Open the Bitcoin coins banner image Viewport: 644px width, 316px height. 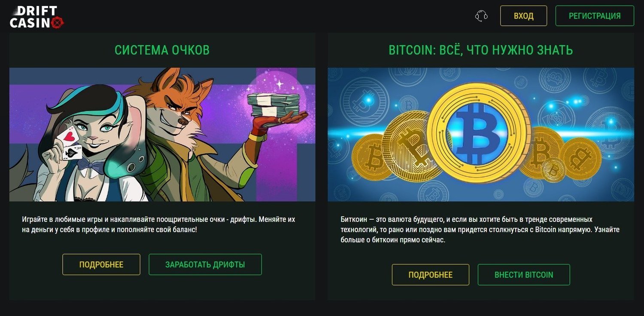[481, 135]
